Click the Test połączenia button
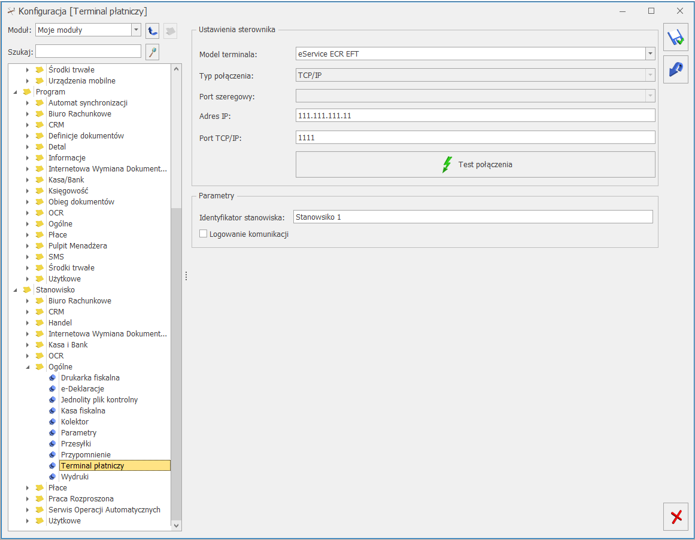 coord(475,164)
